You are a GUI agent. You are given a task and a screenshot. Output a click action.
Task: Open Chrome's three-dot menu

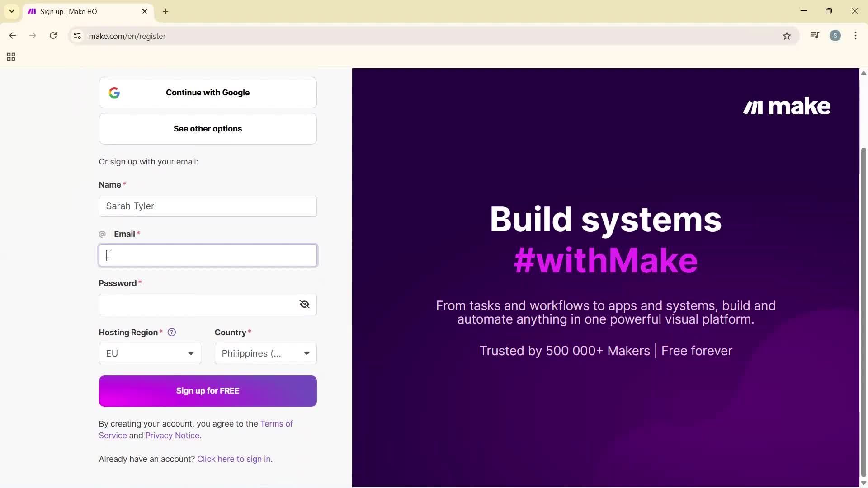click(856, 36)
